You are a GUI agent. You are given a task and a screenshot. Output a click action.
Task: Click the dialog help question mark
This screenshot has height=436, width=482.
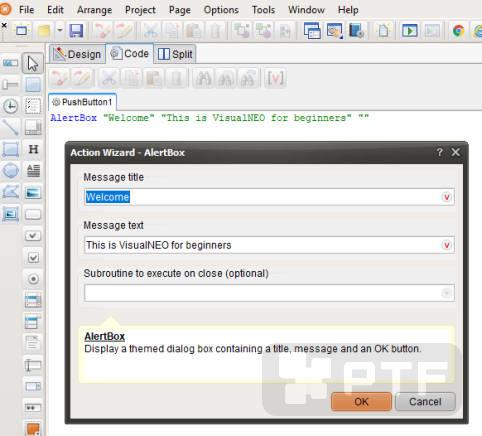tap(440, 152)
